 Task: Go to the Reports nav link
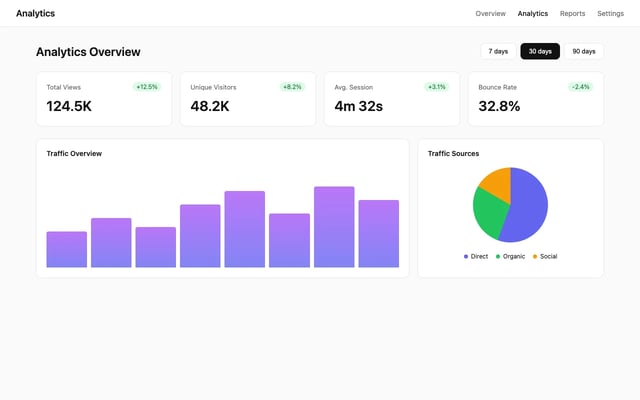click(x=572, y=13)
